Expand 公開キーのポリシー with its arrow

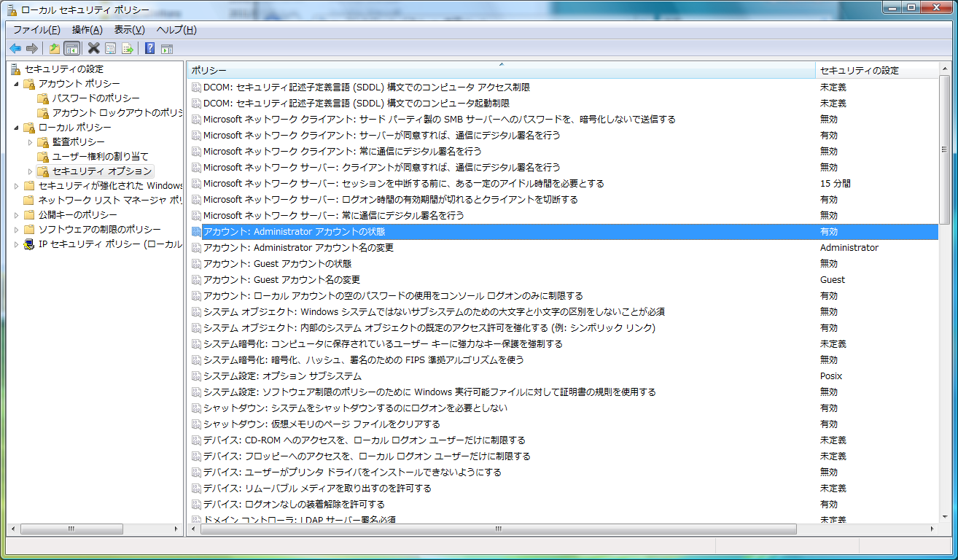(x=17, y=215)
